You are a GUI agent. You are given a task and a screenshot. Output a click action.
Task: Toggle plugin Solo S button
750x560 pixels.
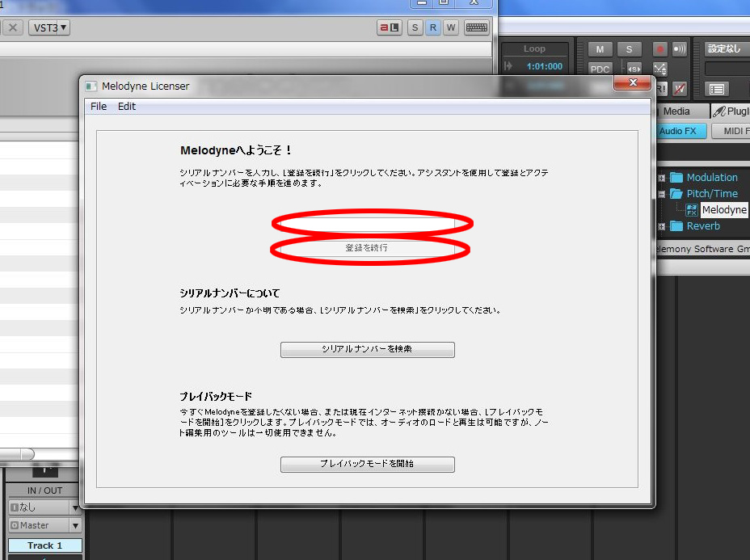pos(415,27)
